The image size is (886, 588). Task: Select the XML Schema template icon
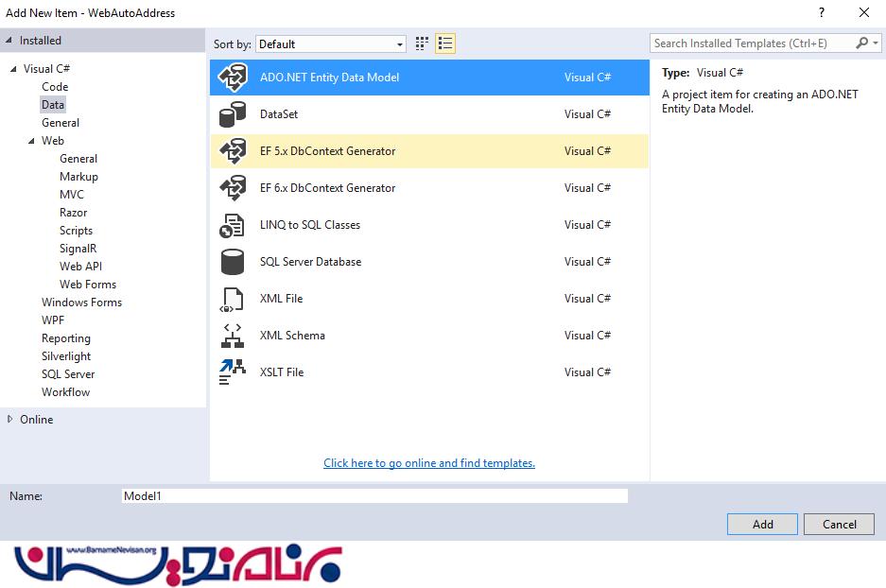coord(232,336)
